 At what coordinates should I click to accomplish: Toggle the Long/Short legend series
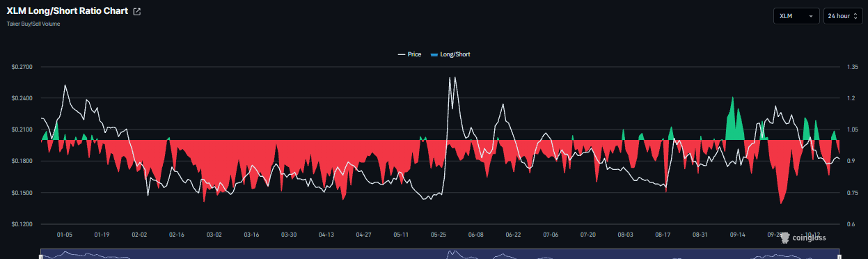450,54
